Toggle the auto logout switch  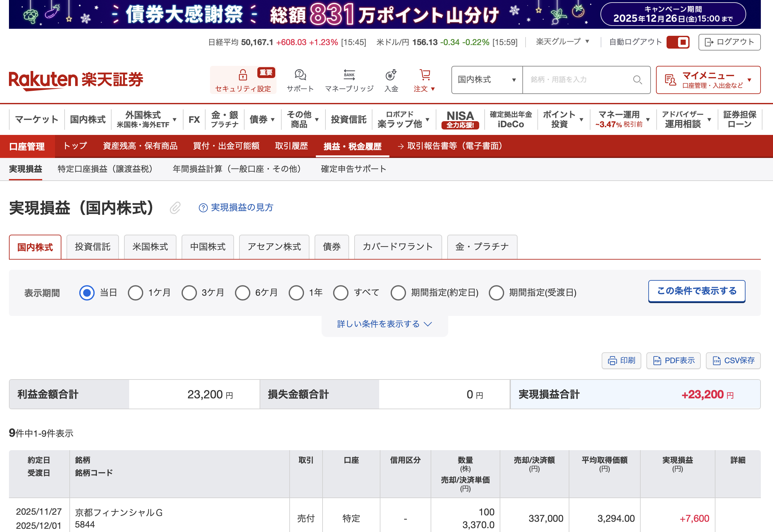pyautogui.click(x=678, y=42)
